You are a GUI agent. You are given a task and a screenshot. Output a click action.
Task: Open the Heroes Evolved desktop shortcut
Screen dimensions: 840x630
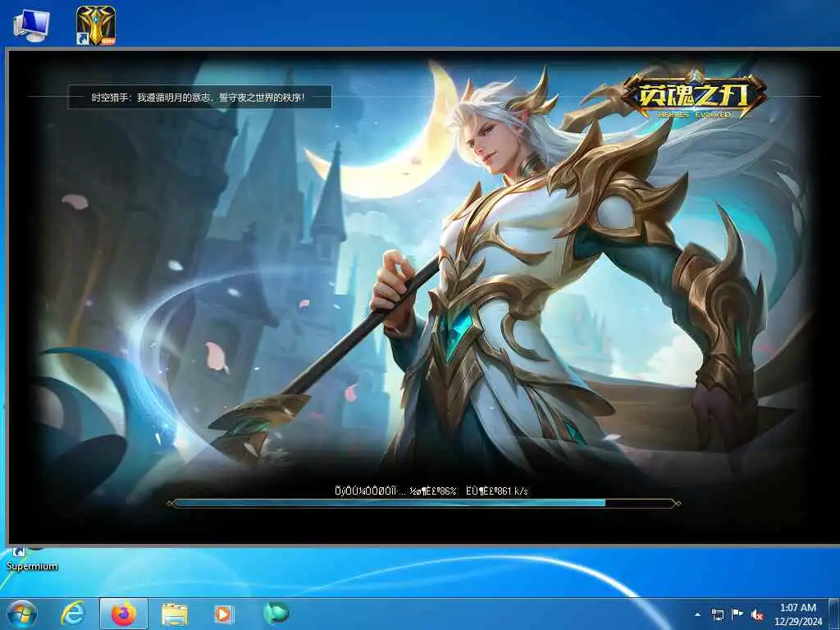[x=96, y=25]
